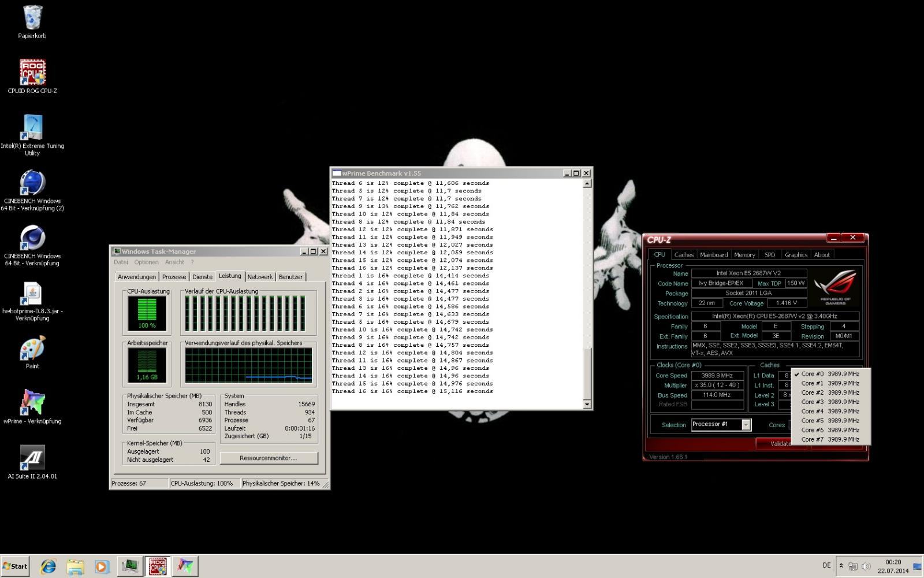
Task: Select Core #0 in the core list
Action: pyautogui.click(x=830, y=374)
